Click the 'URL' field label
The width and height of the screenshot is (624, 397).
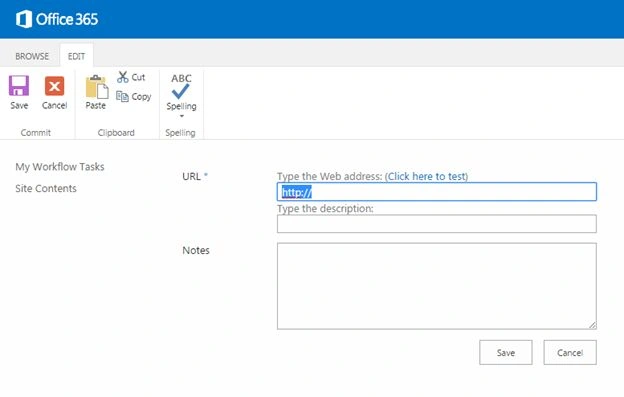pos(191,176)
